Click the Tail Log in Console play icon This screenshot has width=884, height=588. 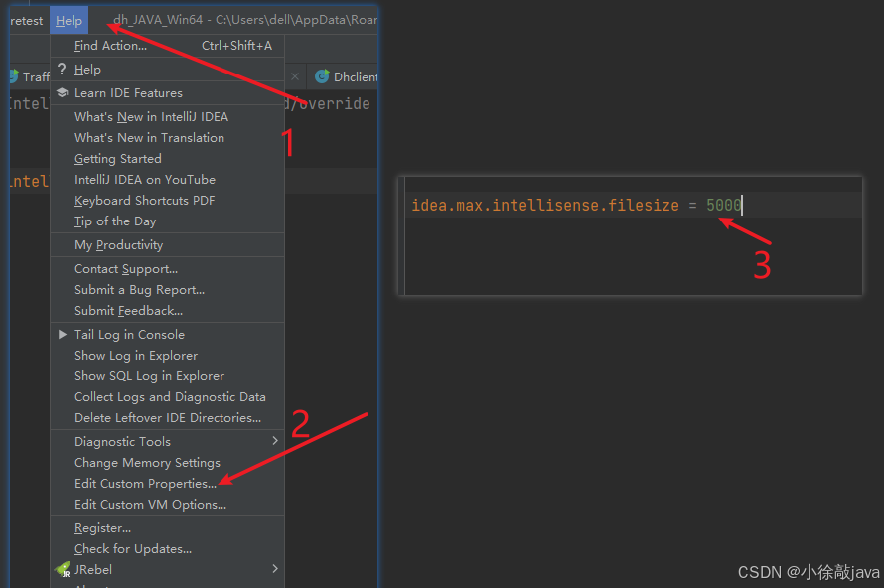(63, 335)
